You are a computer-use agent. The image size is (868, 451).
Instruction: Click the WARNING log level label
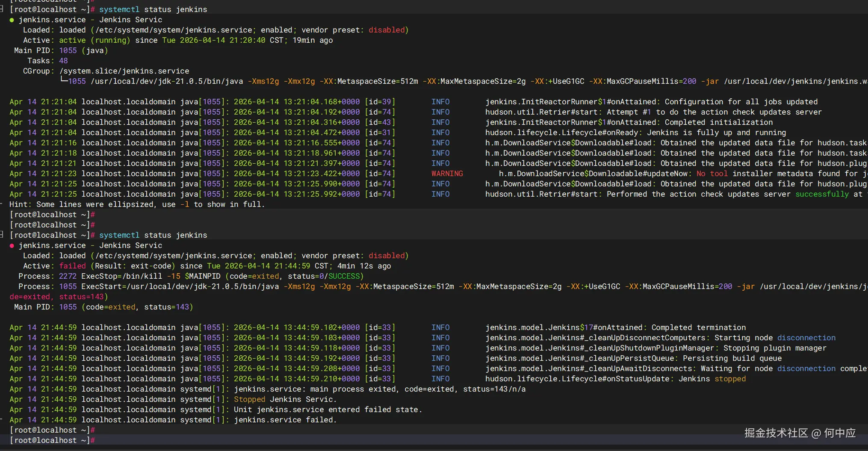(447, 174)
